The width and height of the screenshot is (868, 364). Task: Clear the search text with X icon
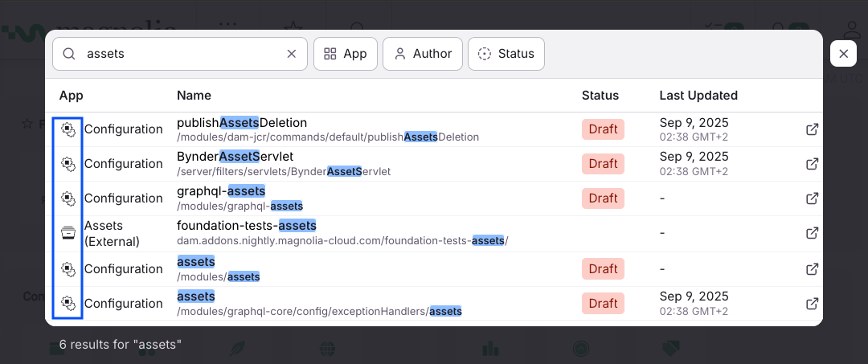coord(292,54)
